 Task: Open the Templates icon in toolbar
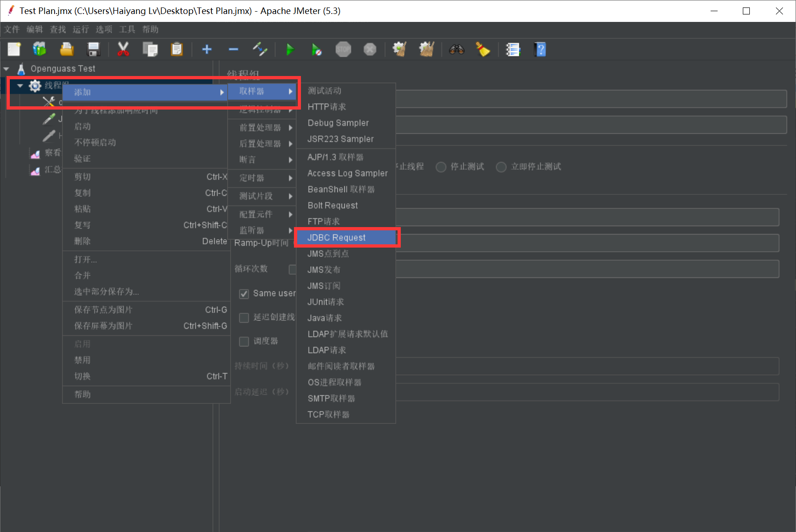click(x=40, y=49)
